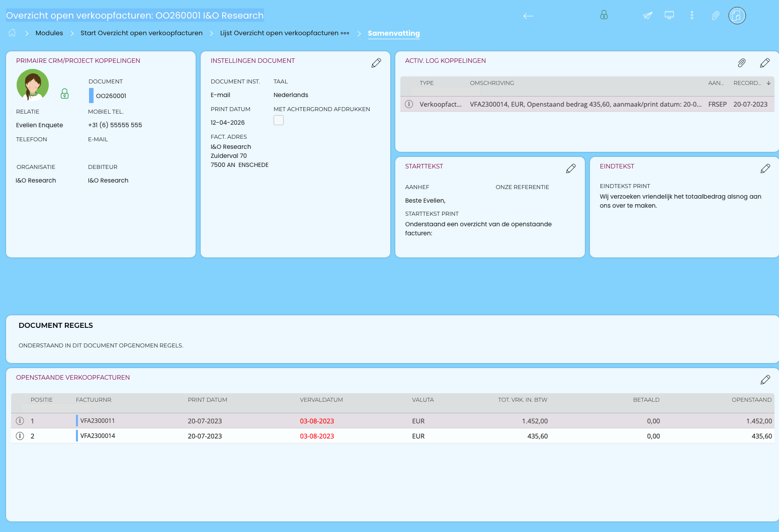Viewport: 779px width, 532px height.
Task: Edit the Eindtekst panel with pencil
Action: click(x=765, y=168)
